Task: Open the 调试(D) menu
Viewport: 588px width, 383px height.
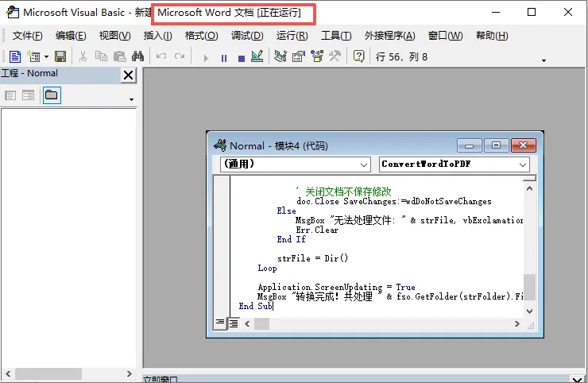Action: click(x=247, y=36)
